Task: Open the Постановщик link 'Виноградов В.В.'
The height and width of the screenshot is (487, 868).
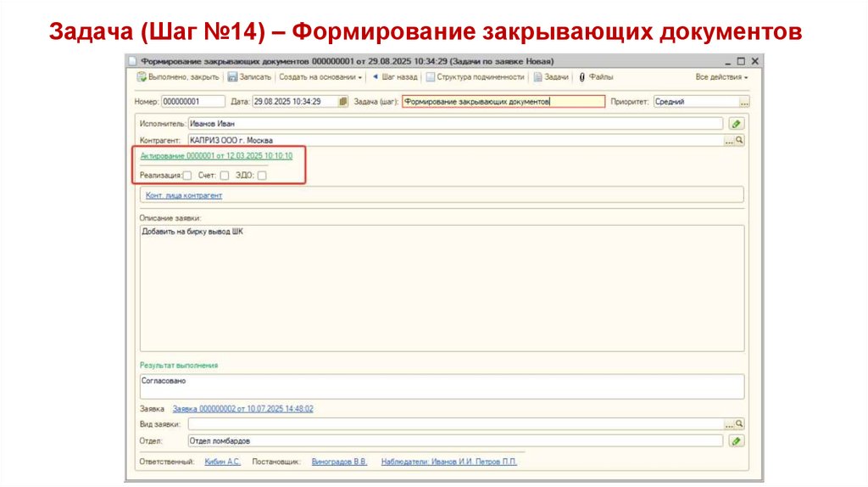Action: pos(339,462)
